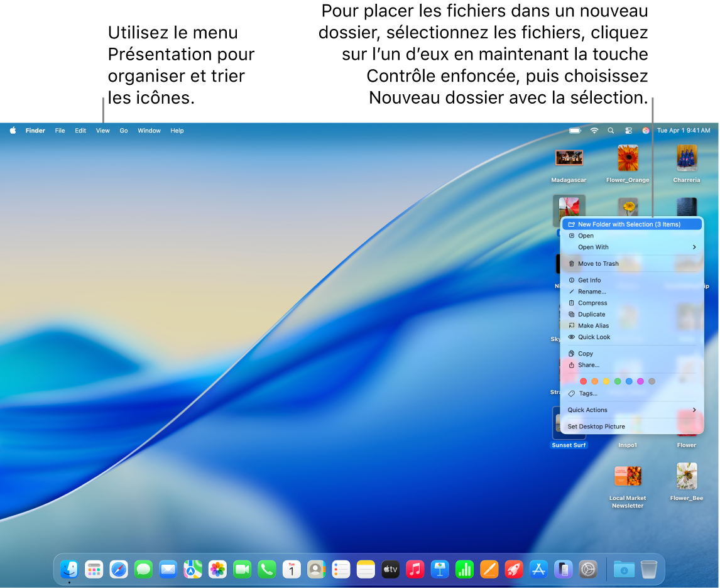Launch the Photos app in Dock
Viewport: 720px width, 588px height.
click(x=217, y=569)
